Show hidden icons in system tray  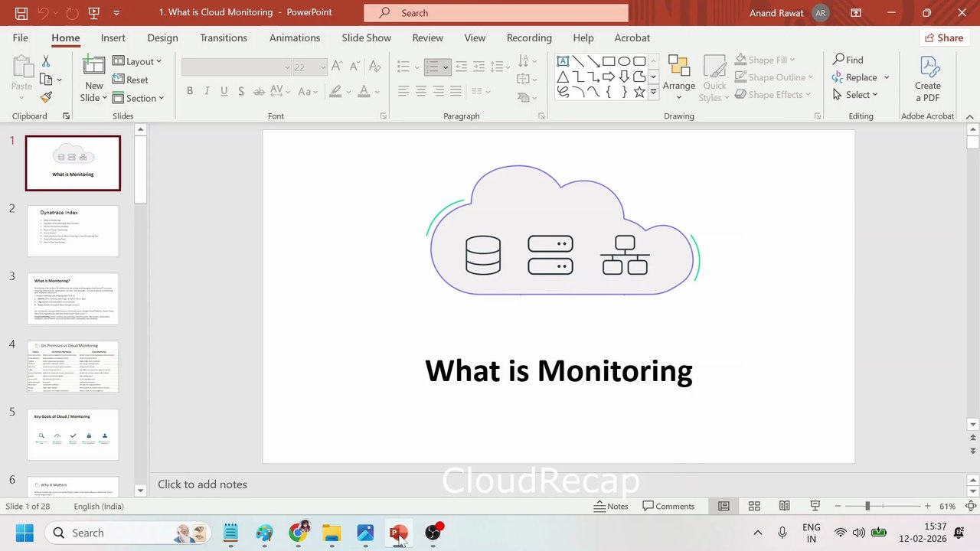(x=758, y=533)
